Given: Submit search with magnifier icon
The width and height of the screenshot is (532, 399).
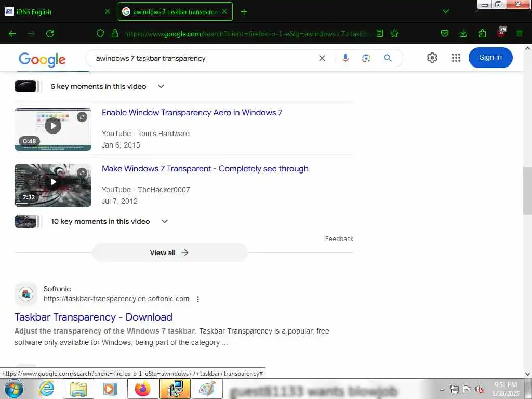Looking at the screenshot, I should 388,58.
